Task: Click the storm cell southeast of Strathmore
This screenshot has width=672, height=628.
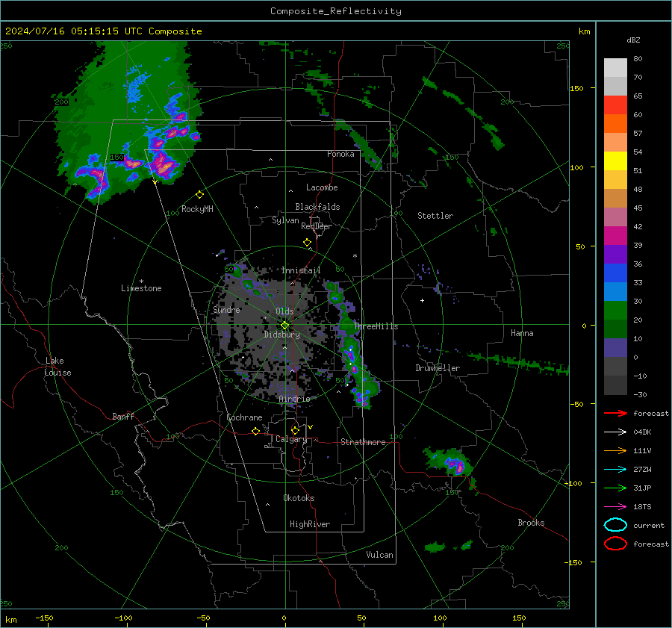Action: (450, 463)
